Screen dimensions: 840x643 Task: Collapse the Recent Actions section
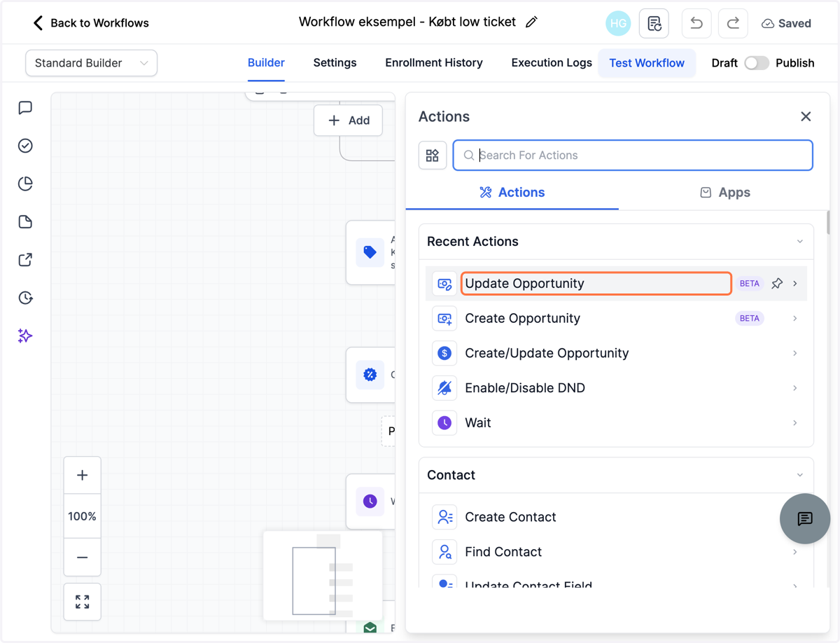coord(799,242)
